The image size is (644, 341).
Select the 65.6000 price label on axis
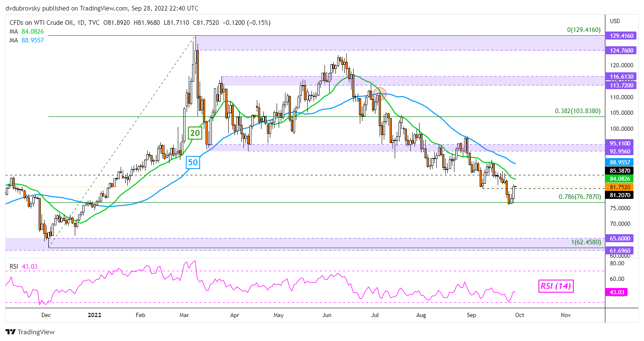[620, 238]
